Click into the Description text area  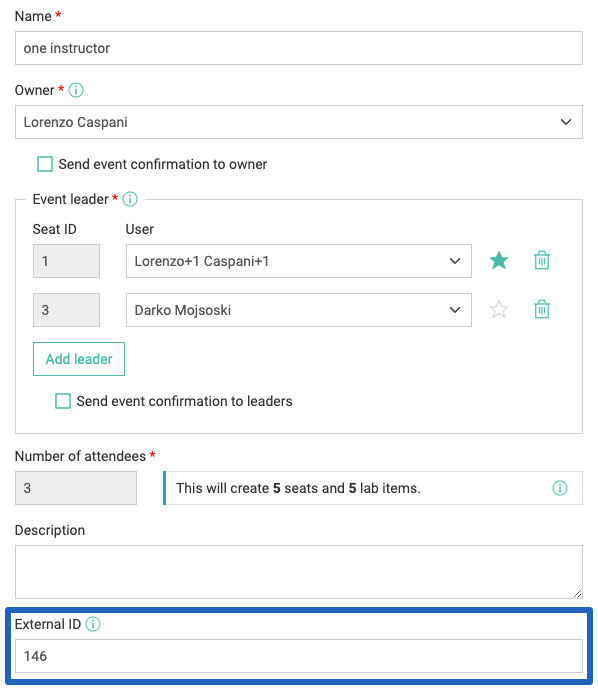299,572
